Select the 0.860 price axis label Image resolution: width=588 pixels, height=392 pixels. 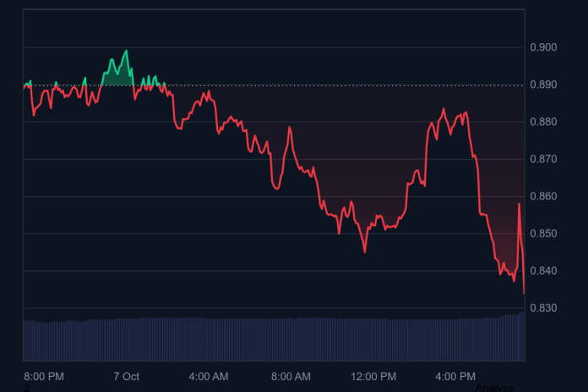click(543, 196)
